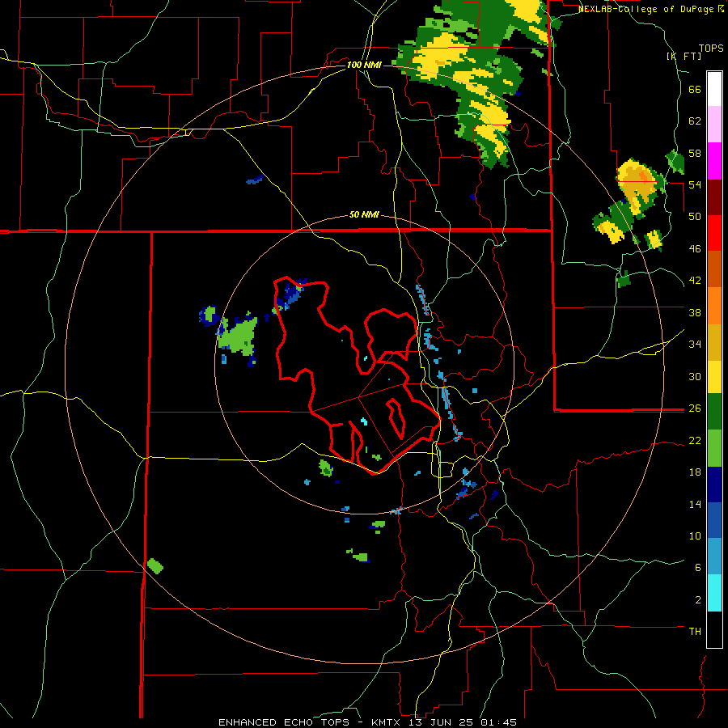Click the "ENHANCED ECHO TOPS" caption text
This screenshot has width=728, height=728.
pyautogui.click(x=284, y=722)
